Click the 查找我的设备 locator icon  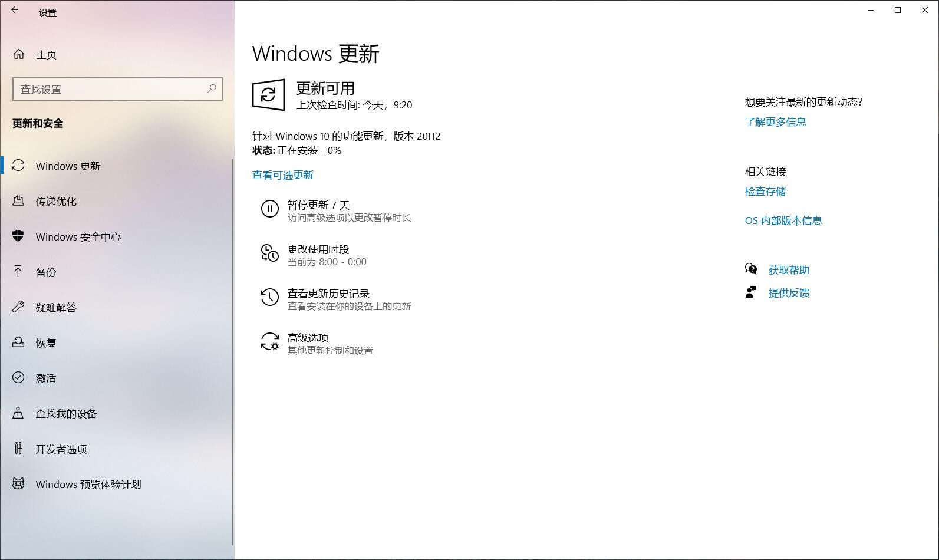(18, 413)
